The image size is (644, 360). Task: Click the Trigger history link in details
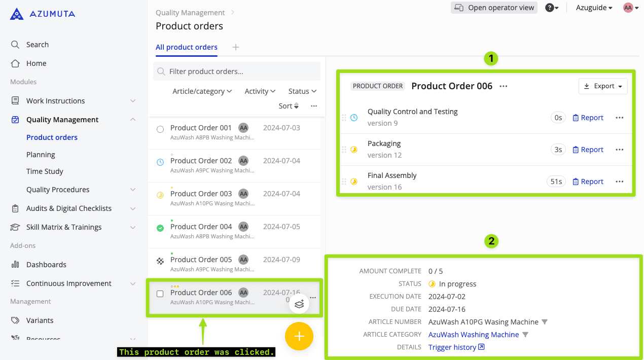pos(452,347)
